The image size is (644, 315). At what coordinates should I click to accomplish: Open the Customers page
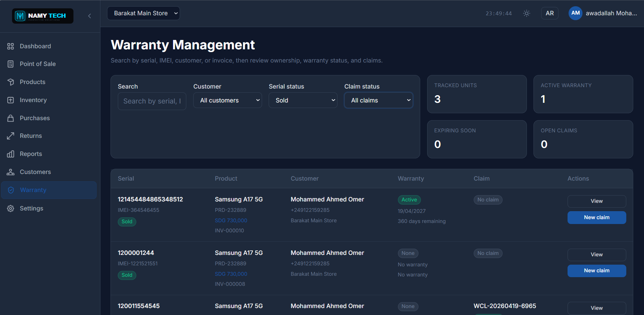tap(49, 172)
